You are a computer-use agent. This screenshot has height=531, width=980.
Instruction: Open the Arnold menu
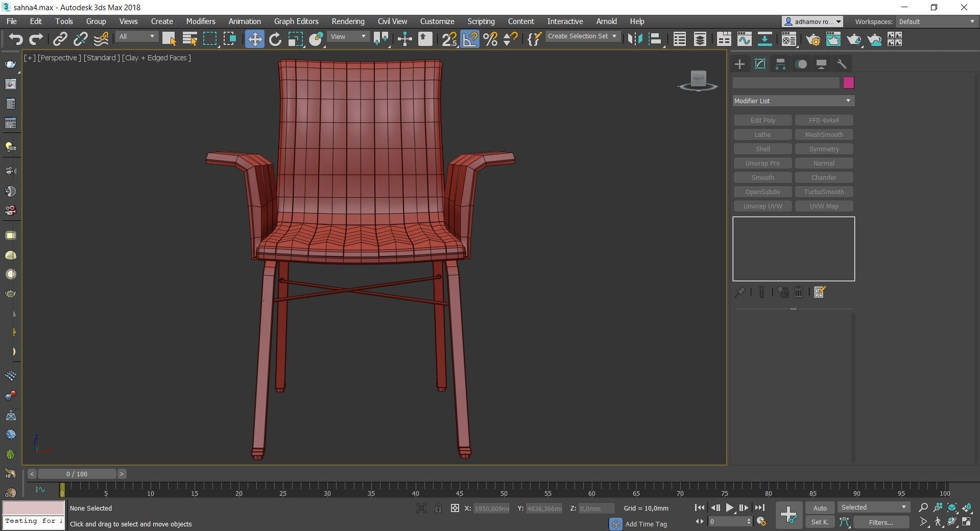pyautogui.click(x=607, y=21)
